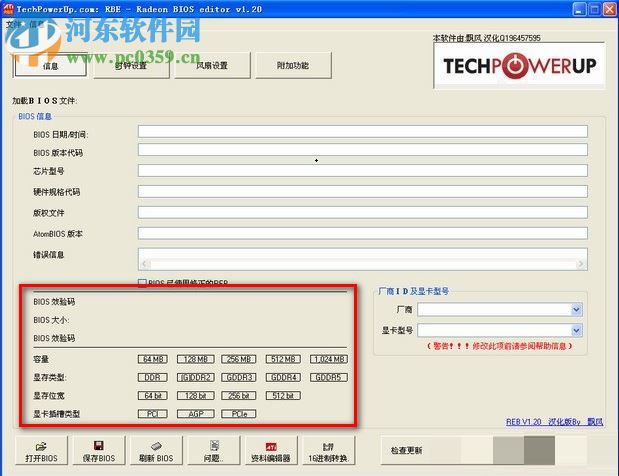Open the 16进制转换 hex converter icon
Viewport: 619px width, 476px height.
pyautogui.click(x=328, y=451)
